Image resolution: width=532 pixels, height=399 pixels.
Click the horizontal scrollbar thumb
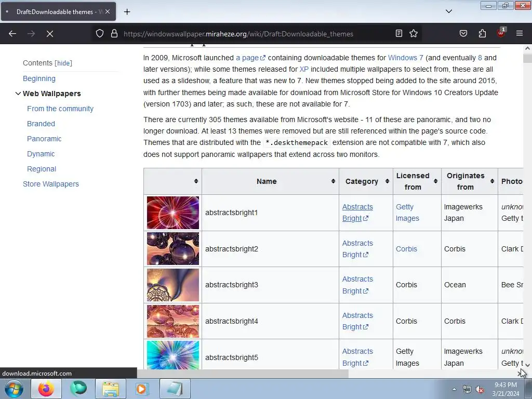pos(243,374)
